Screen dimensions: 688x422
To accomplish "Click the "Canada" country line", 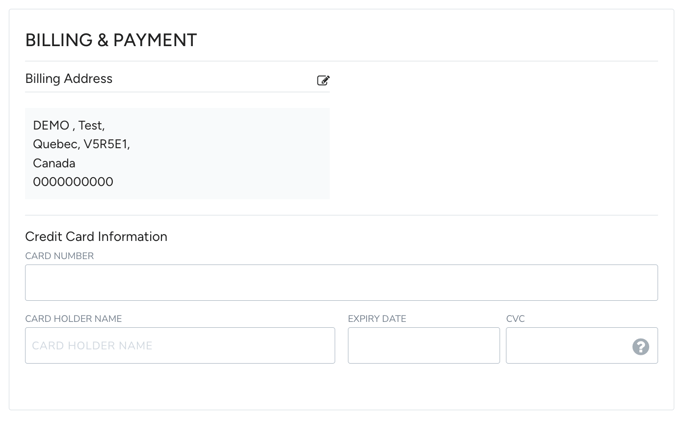I will pyautogui.click(x=54, y=163).
